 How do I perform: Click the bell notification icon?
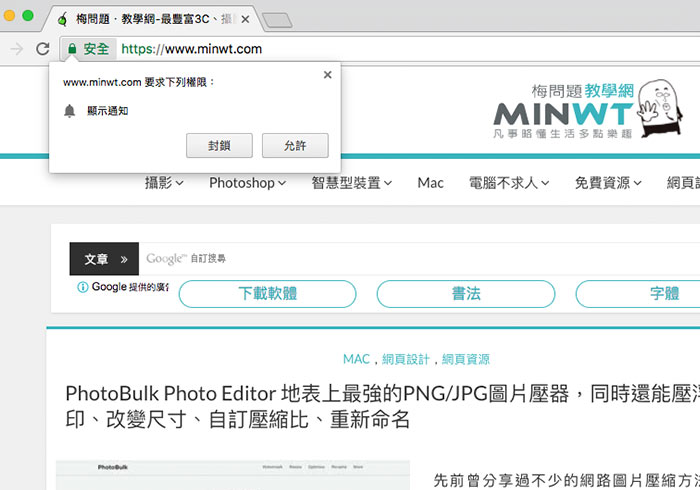point(70,111)
